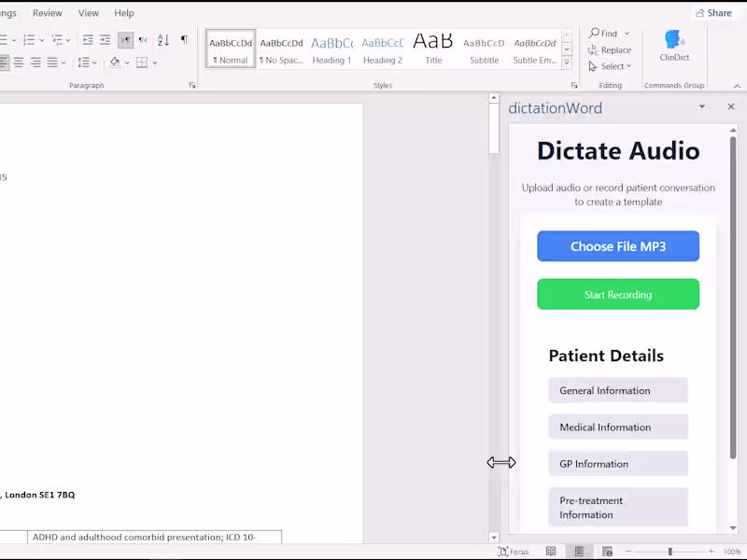
Task: Launch the ClinDict add-in
Action: (x=674, y=46)
